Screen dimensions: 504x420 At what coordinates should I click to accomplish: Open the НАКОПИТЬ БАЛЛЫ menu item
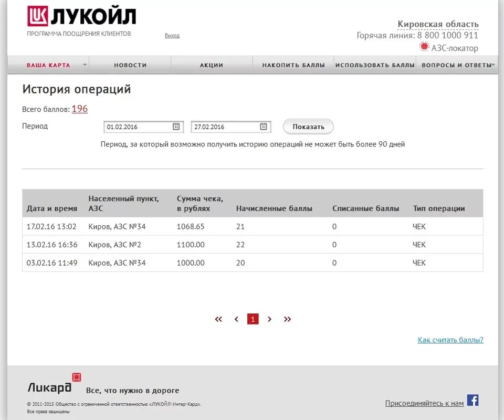293,65
